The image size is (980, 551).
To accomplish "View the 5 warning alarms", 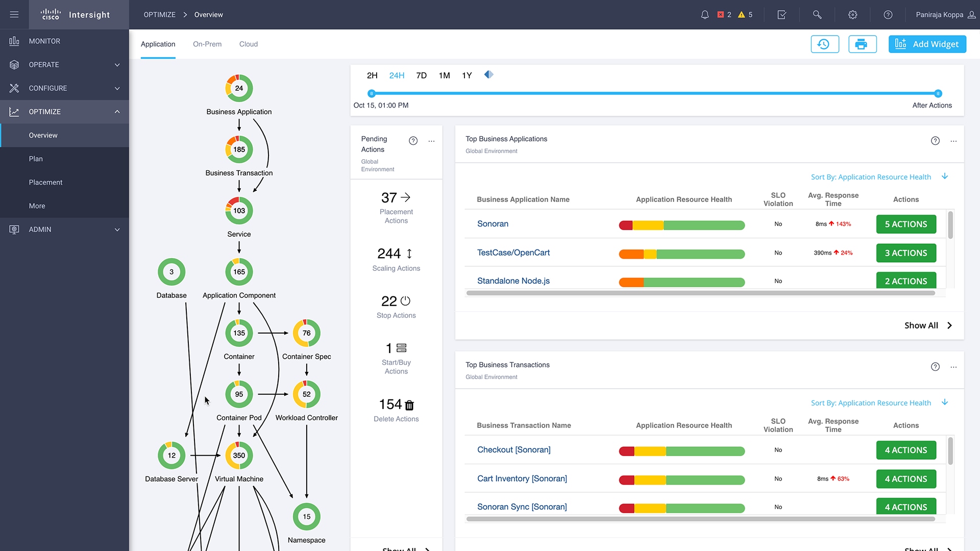I will 745,15.
